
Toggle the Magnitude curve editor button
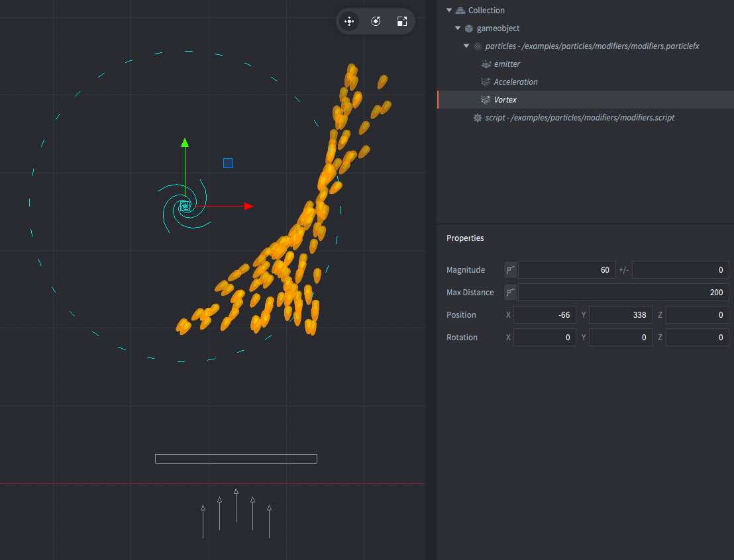509,269
